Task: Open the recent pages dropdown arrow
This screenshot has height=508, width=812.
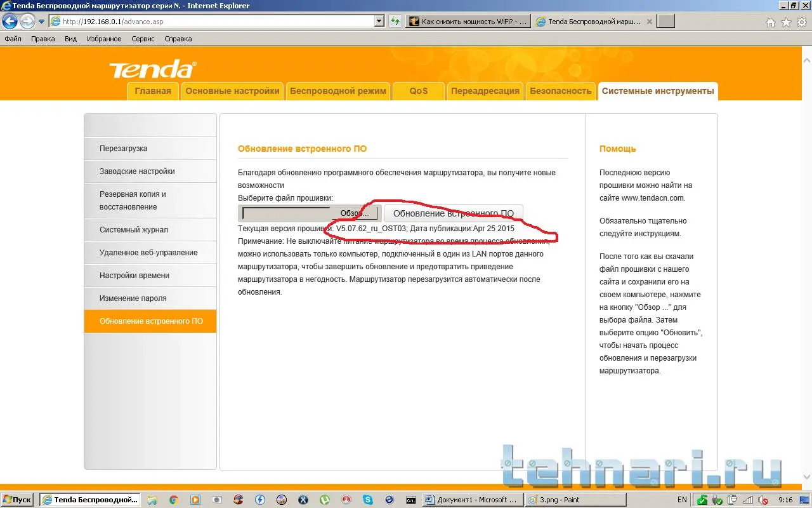Action: point(41,22)
